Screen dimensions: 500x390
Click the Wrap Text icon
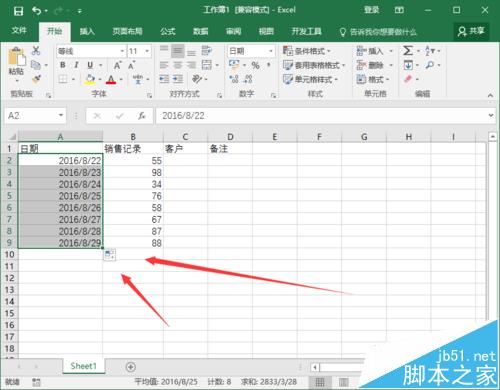pos(207,51)
